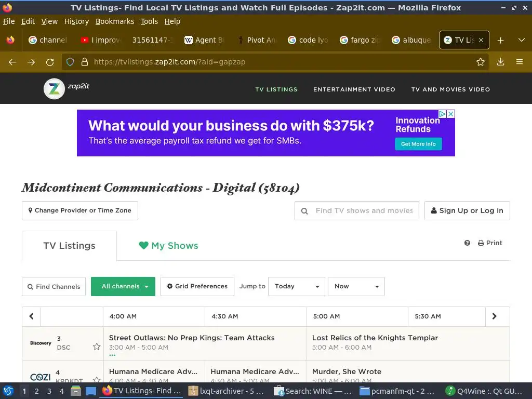Viewport: 532px width, 399px height.
Task: Switch to the lxqt-archiver taskbar window
Action: click(227, 391)
